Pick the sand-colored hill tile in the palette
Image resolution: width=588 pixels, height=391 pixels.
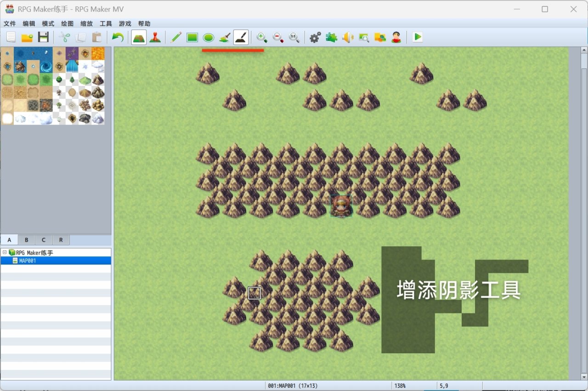pos(85,92)
